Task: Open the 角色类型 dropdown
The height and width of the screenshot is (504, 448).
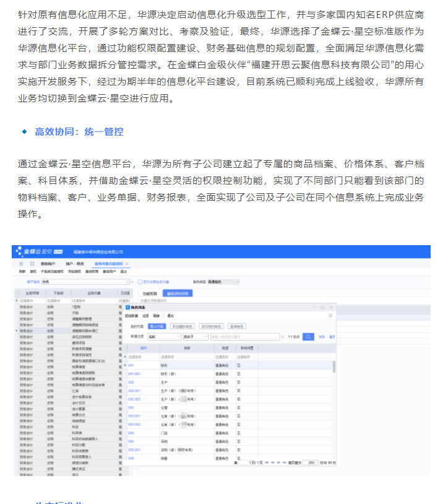Action: coord(223,282)
